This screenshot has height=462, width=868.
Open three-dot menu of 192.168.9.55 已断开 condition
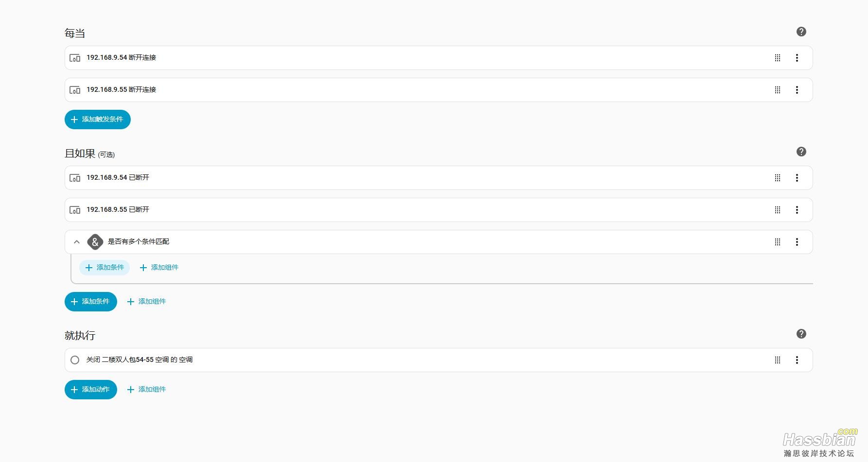coord(797,210)
